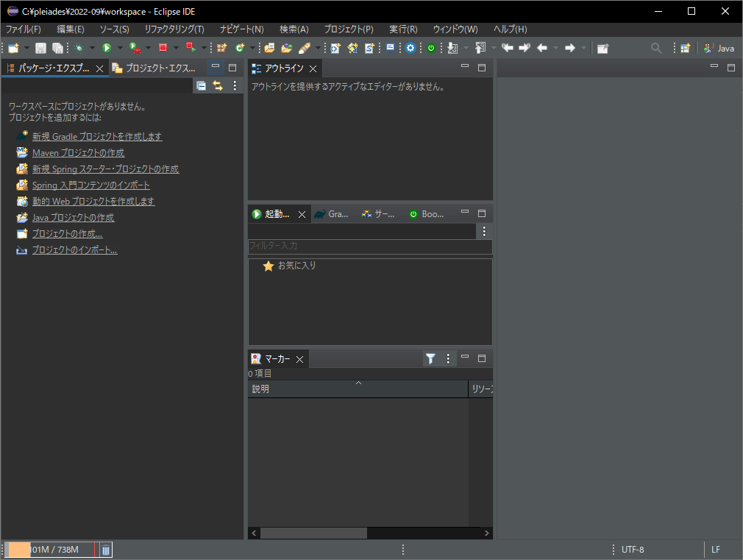Image resolution: width=743 pixels, height=560 pixels.
Task: Click the Maven プロジェクトの作成 link
Action: point(78,152)
